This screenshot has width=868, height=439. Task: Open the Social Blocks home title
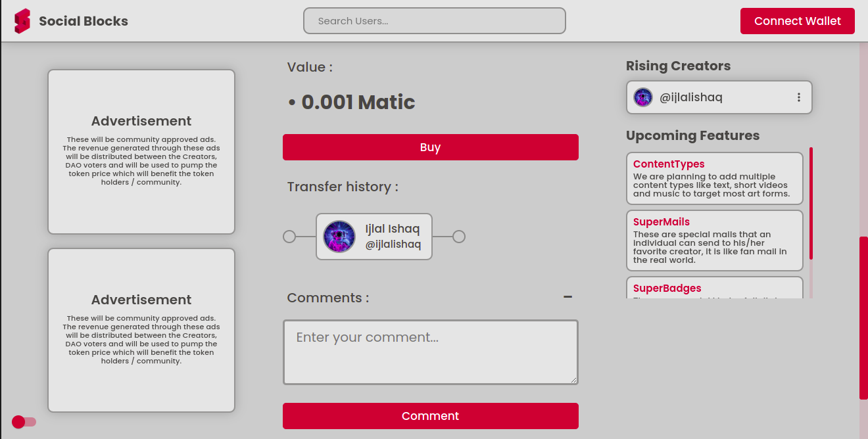tap(84, 21)
